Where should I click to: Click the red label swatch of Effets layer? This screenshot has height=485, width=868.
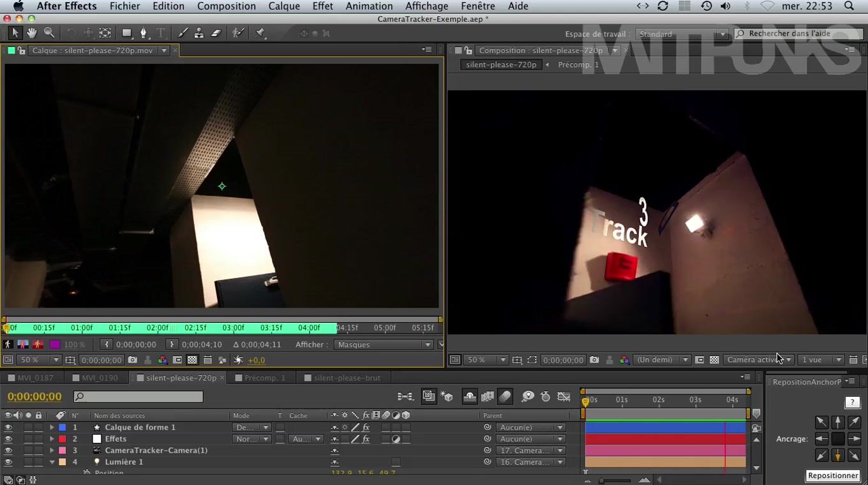[63, 439]
